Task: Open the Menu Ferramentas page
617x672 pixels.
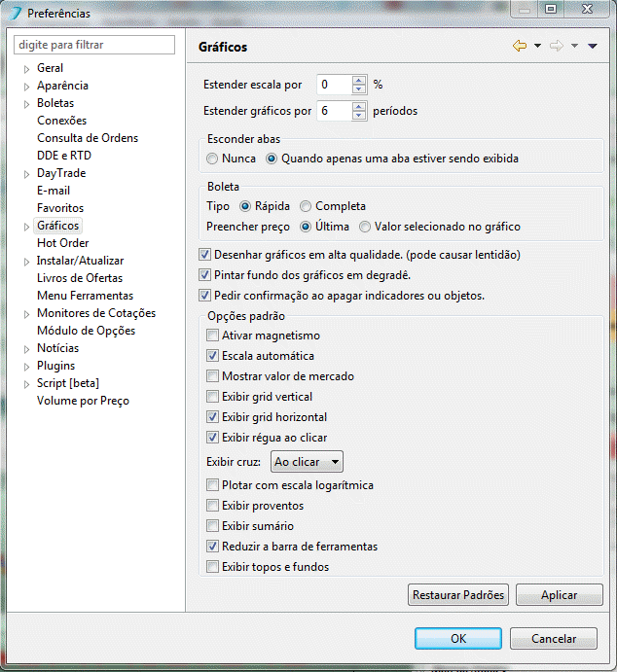Action: [85, 296]
